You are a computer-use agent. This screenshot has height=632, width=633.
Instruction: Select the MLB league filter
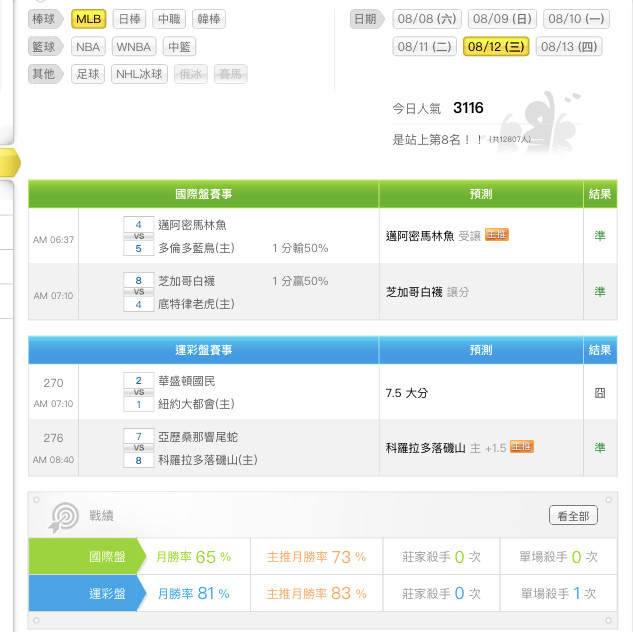pyautogui.click(x=88, y=19)
